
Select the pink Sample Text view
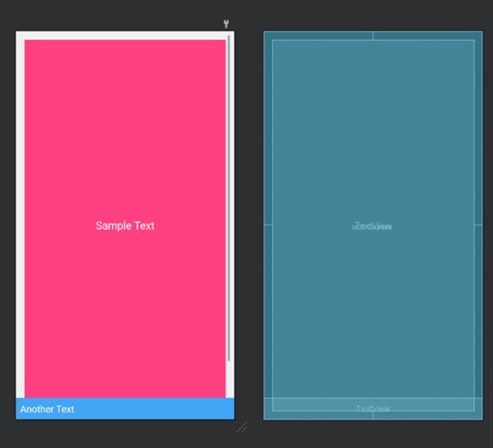point(125,219)
